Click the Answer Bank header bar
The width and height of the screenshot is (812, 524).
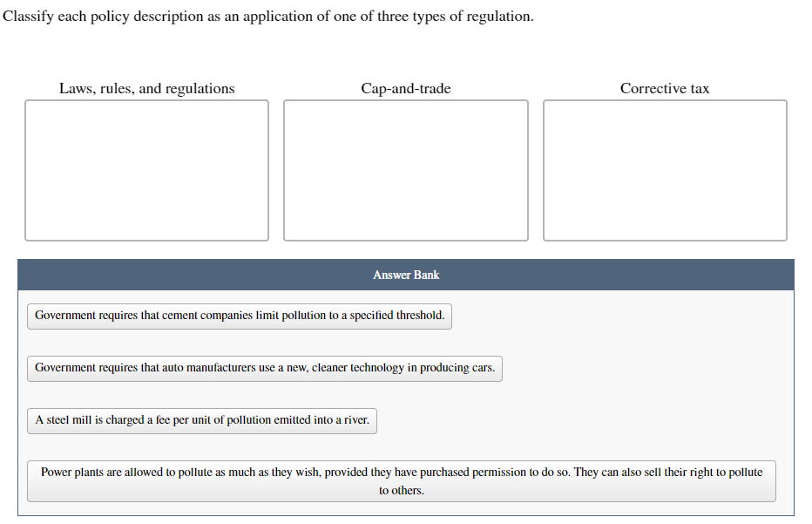tap(405, 274)
